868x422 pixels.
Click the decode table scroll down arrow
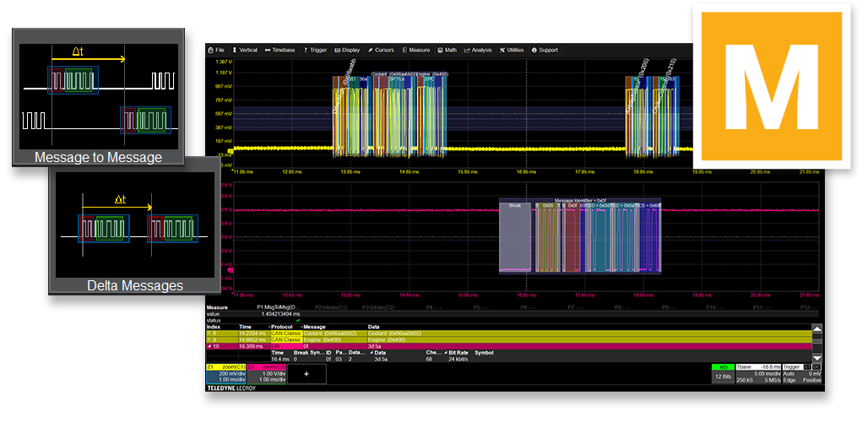pyautogui.click(x=816, y=358)
